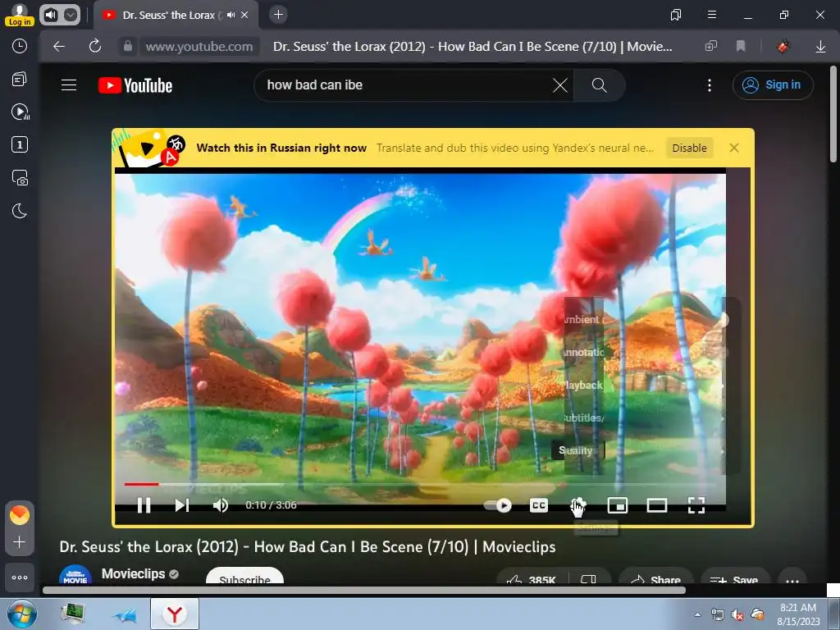Log in to the Yandex profile
The image size is (840, 630).
click(x=20, y=15)
